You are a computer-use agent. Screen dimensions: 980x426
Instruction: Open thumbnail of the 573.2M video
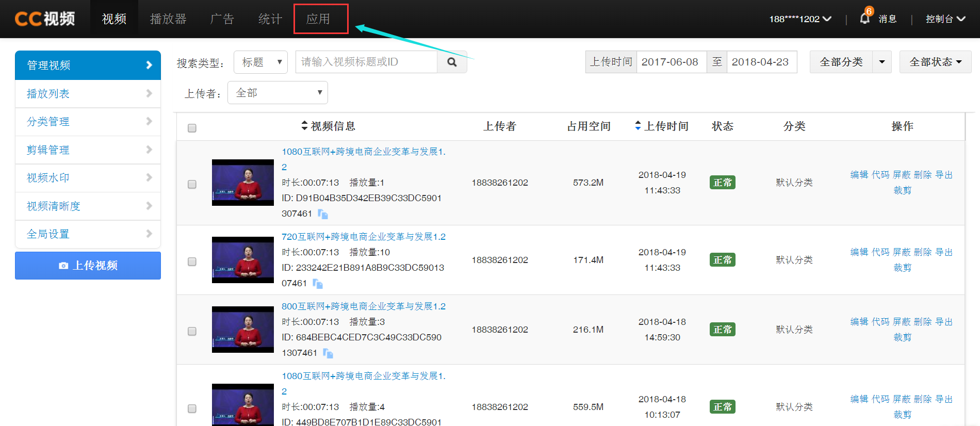(243, 183)
